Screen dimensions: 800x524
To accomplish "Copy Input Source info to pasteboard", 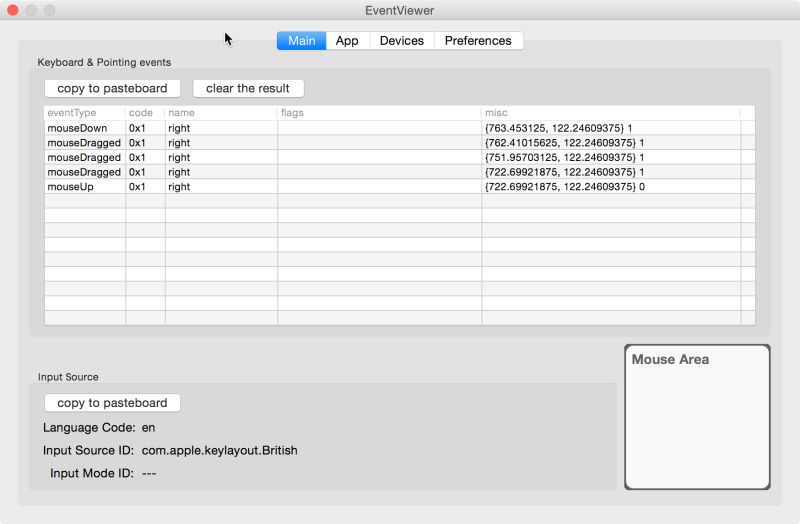I will pos(112,403).
